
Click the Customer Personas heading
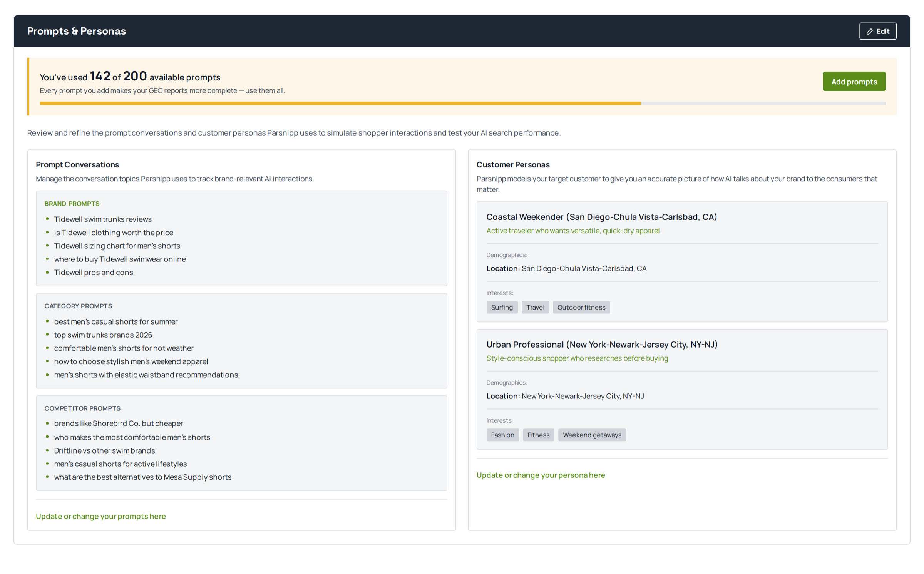tap(513, 164)
